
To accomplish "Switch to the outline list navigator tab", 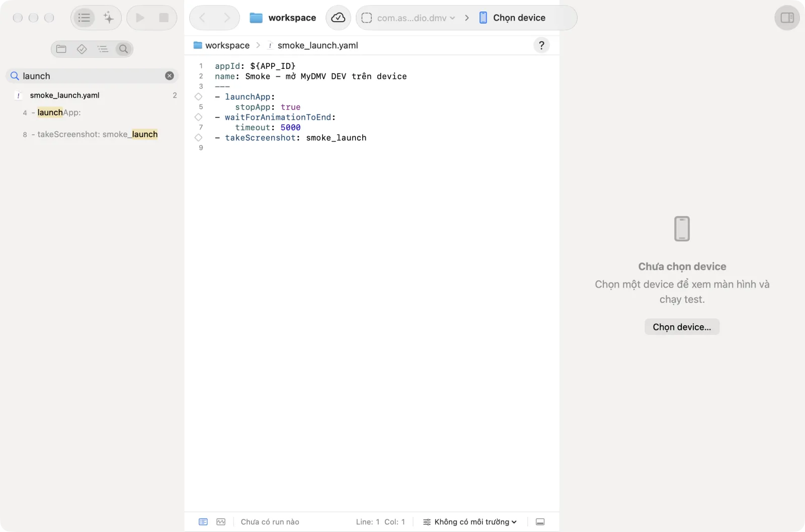I will (103, 49).
